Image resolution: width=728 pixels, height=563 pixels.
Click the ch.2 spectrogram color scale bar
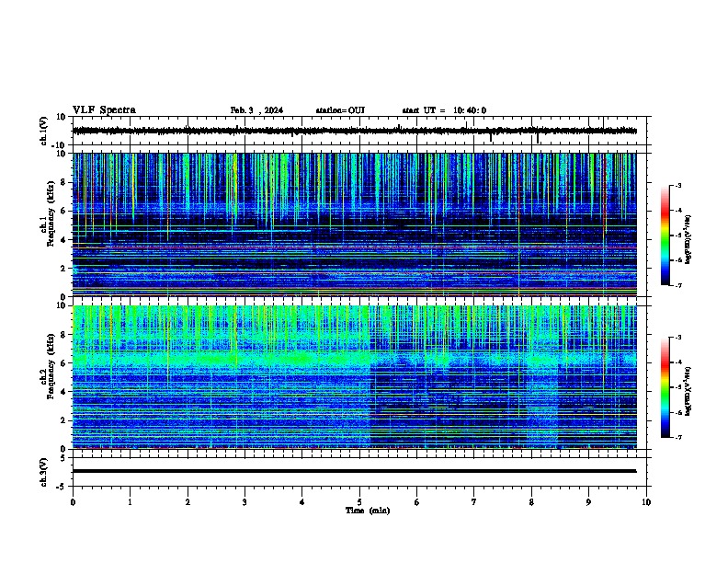click(665, 387)
